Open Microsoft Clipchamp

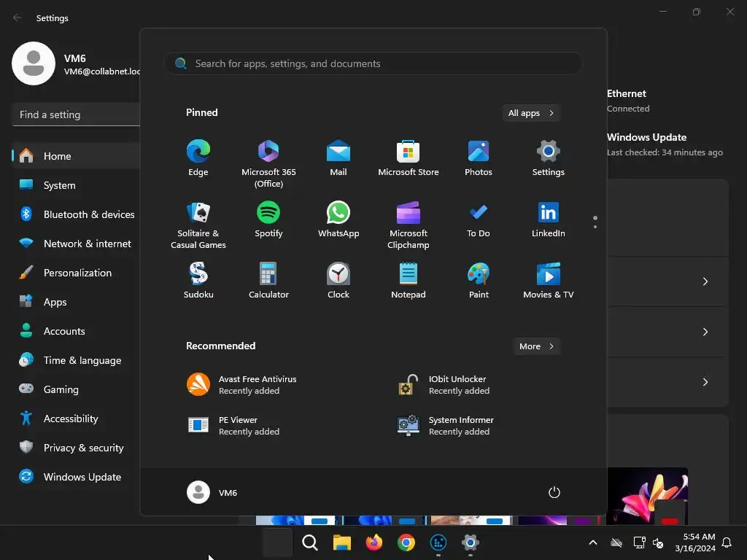coord(409,225)
